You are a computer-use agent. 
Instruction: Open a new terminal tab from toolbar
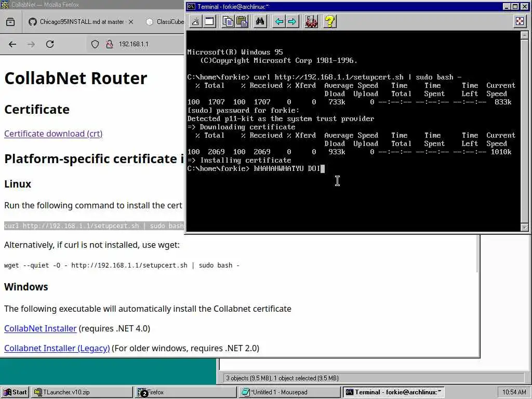196,22
